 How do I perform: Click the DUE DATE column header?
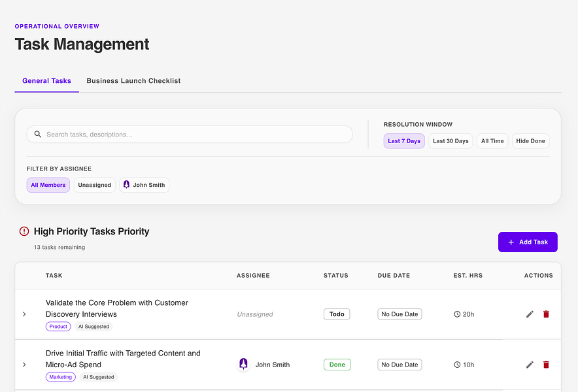(394, 275)
